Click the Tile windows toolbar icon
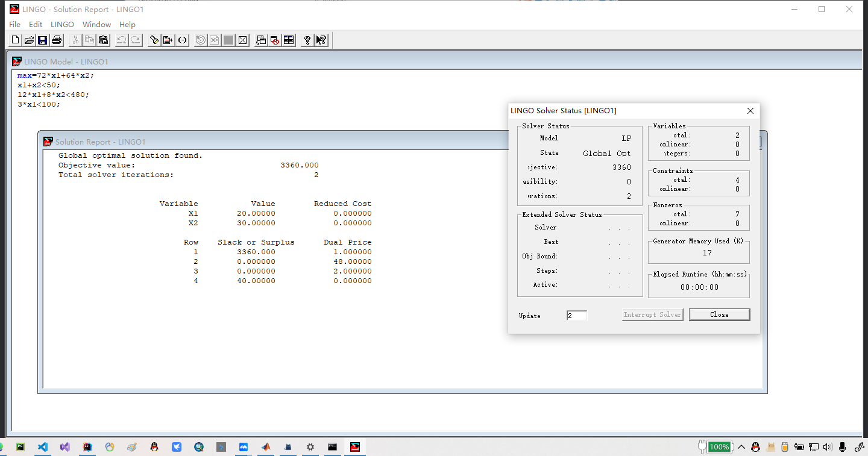868x456 pixels. click(289, 40)
